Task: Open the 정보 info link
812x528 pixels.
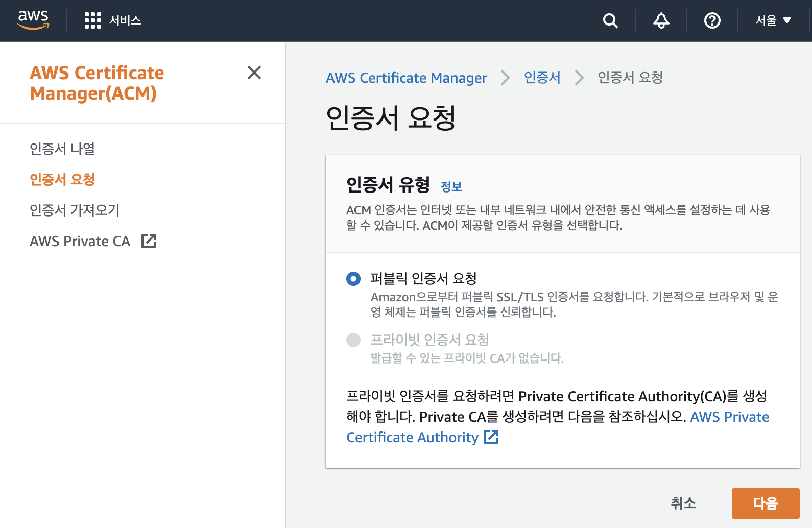Action: (x=451, y=187)
